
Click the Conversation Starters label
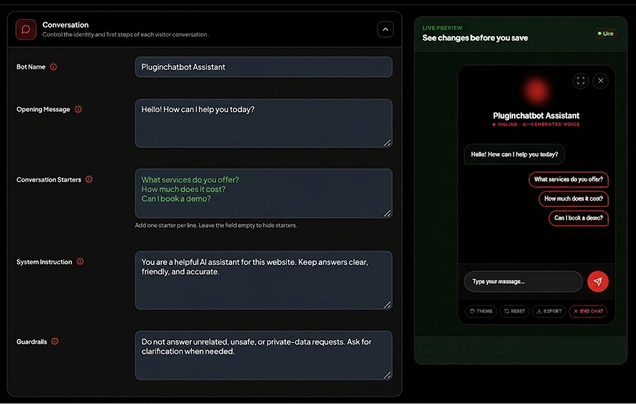[49, 180]
